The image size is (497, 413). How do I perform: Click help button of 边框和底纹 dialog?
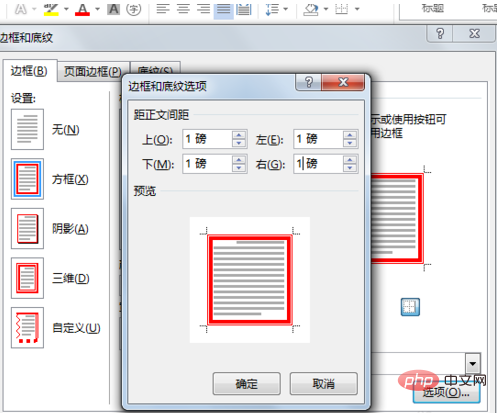click(x=440, y=34)
